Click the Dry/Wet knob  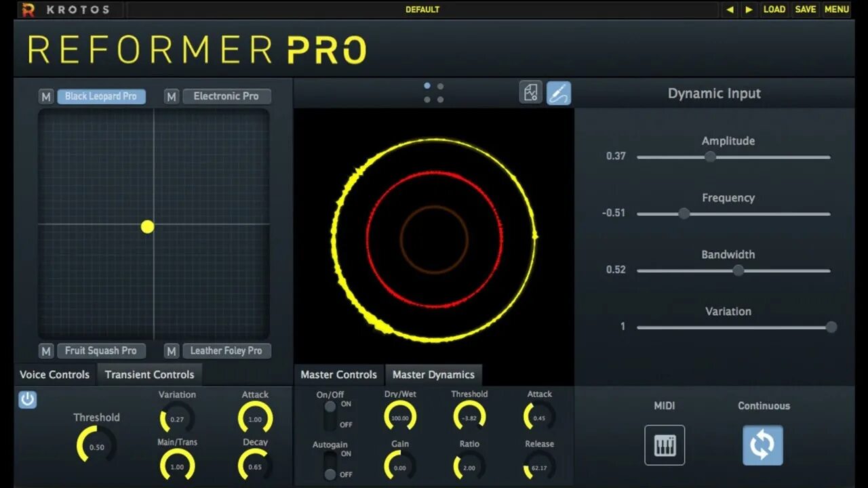(x=400, y=418)
